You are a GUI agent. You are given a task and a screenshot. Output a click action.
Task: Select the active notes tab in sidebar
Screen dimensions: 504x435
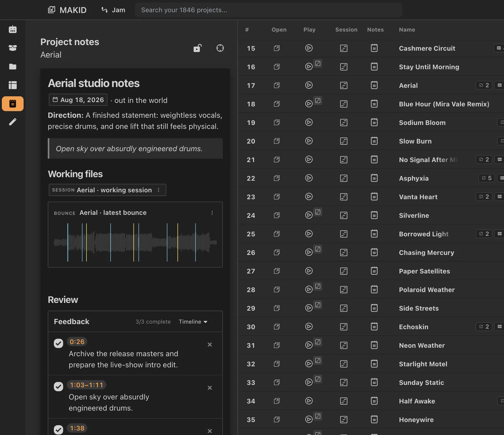13,104
